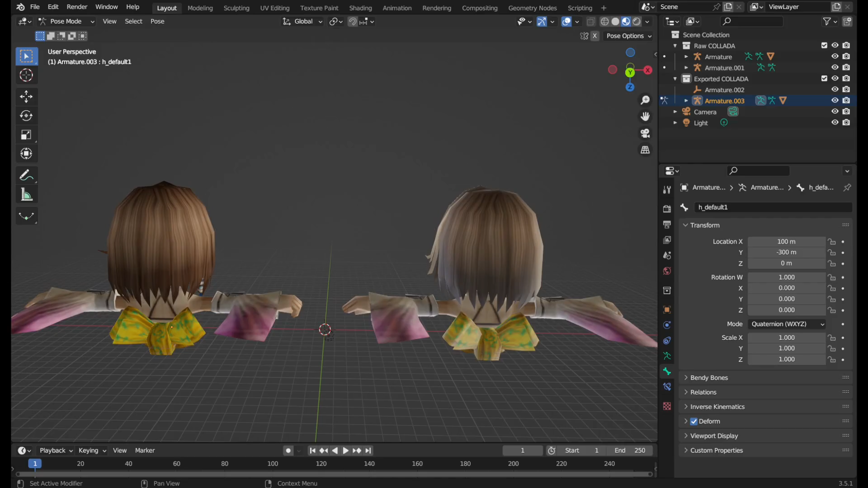Click the Location X value field

tap(786, 242)
